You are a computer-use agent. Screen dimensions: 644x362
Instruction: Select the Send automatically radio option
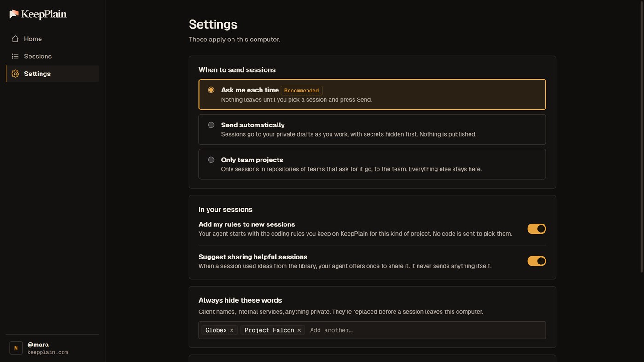[211, 125]
